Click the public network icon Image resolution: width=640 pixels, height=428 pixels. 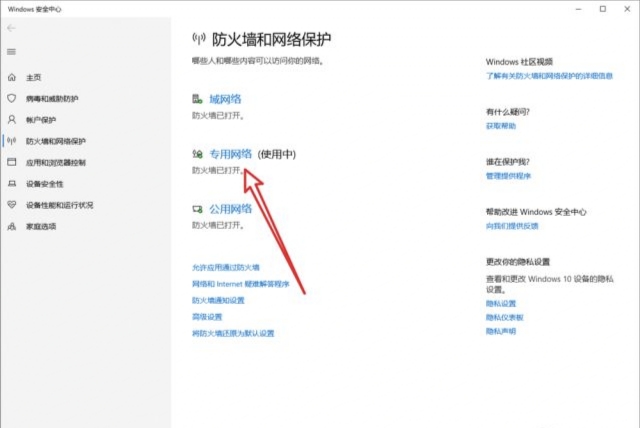[198, 209]
